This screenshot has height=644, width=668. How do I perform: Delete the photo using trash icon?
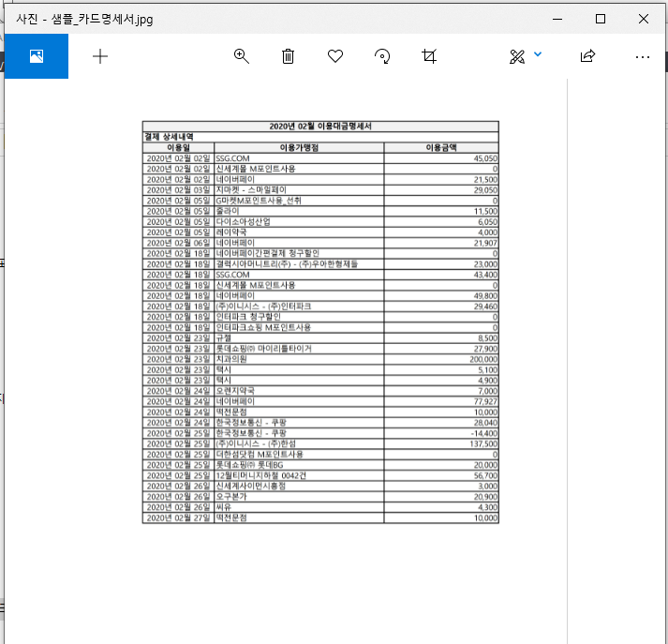tap(288, 56)
